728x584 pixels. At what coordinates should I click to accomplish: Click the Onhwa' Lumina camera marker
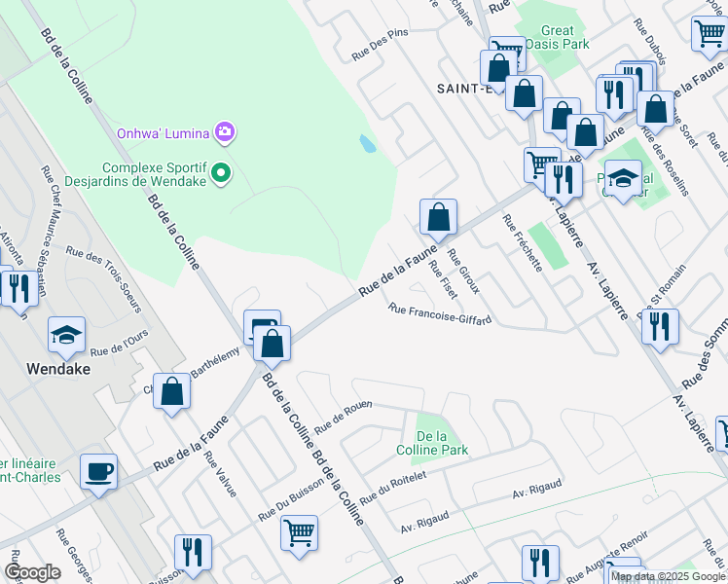225,131
